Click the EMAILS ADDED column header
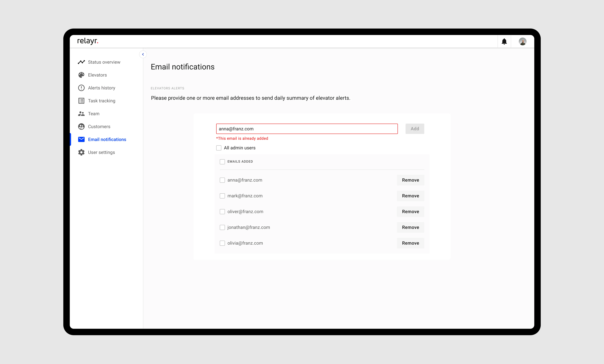 [240, 162]
